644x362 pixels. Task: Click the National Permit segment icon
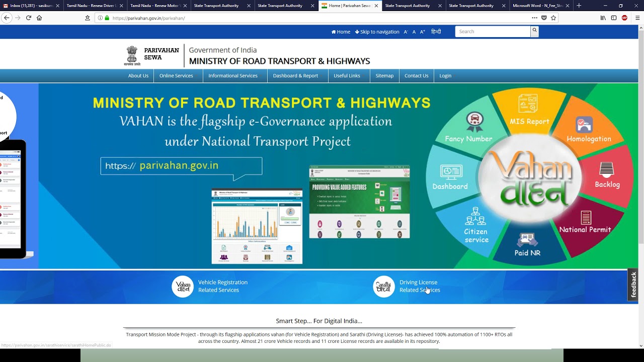click(x=586, y=217)
